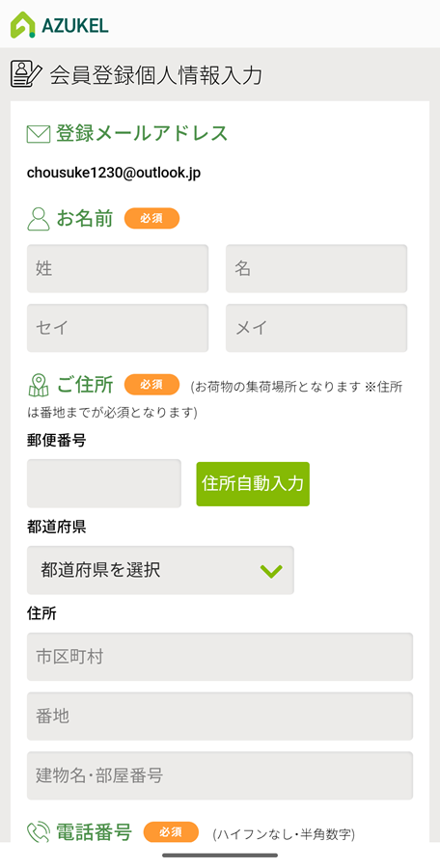Click the 市区町村 city input field

click(220, 657)
